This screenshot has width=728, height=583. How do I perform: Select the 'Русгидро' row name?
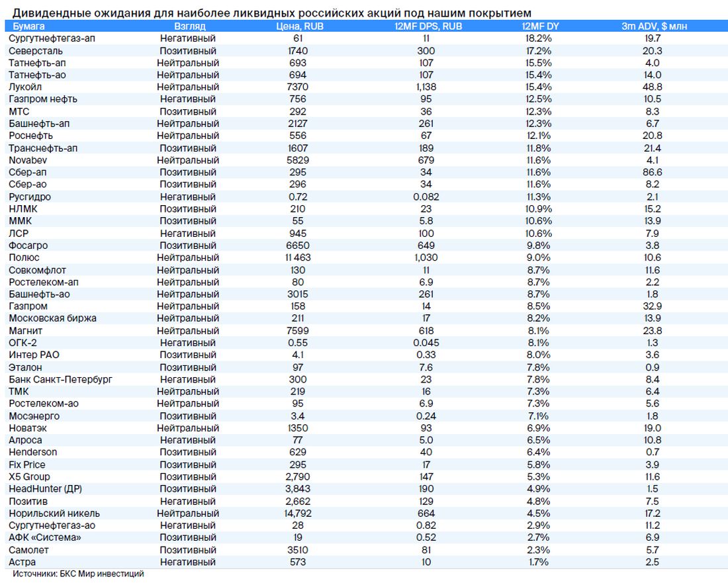click(x=30, y=197)
